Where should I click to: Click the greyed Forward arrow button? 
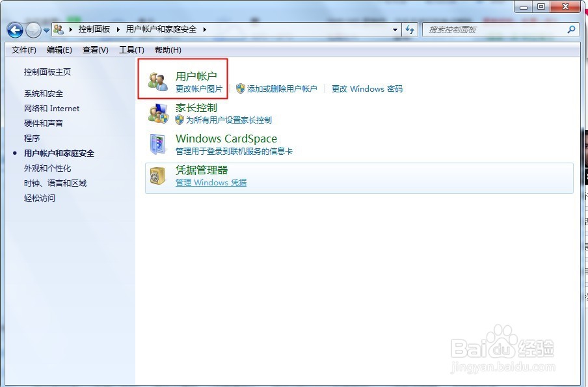point(33,30)
